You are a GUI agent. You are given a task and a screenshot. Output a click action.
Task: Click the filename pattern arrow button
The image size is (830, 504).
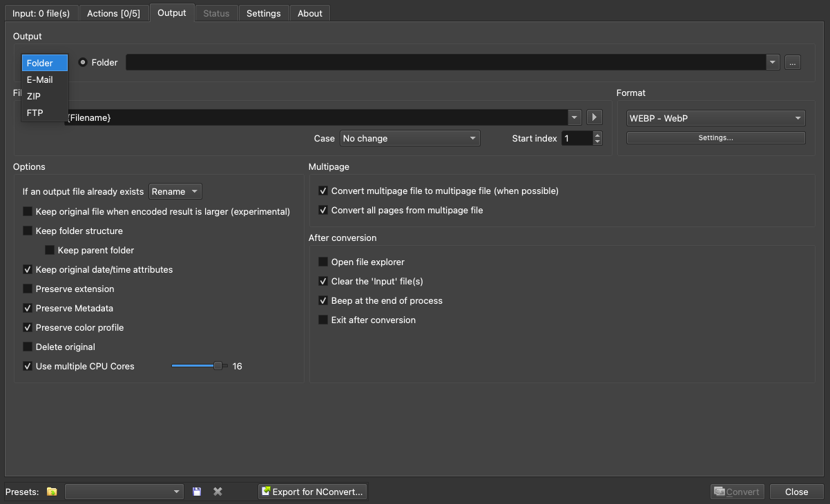(594, 117)
